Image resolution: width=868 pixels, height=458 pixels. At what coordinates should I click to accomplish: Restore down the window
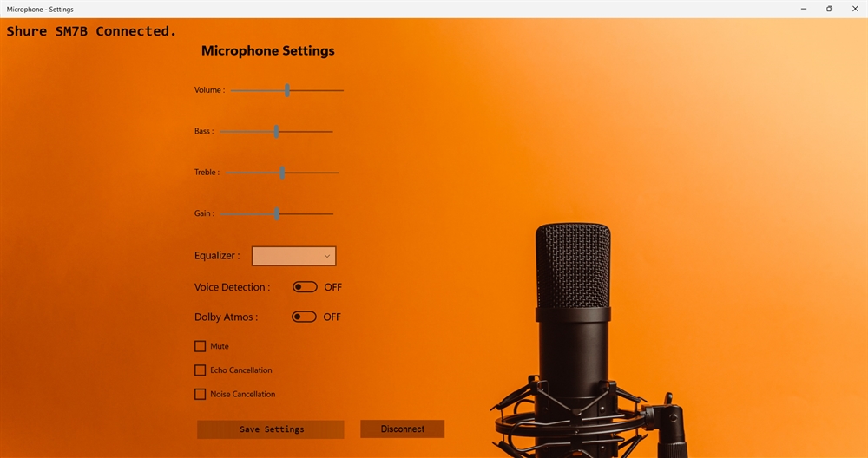[829, 9]
